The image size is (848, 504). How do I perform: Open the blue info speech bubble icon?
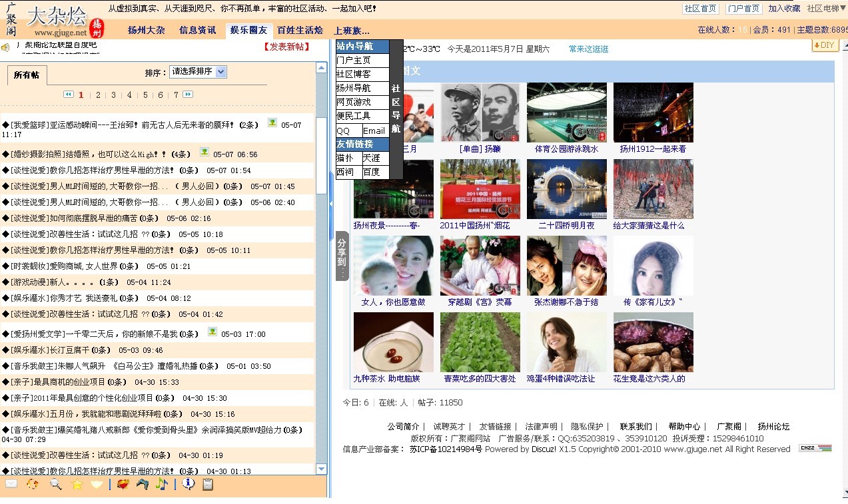pyautogui.click(x=189, y=484)
